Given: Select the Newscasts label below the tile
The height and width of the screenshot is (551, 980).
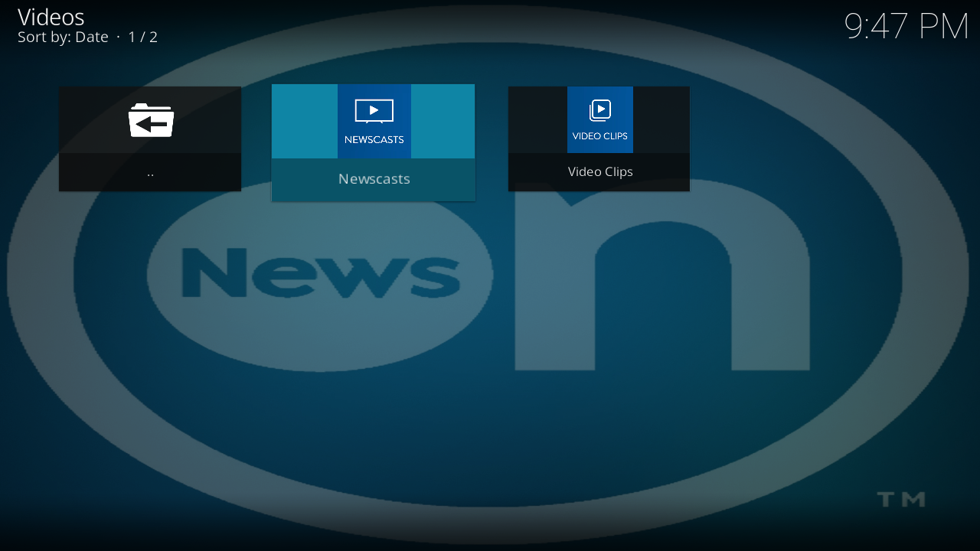Looking at the screenshot, I should click(374, 179).
